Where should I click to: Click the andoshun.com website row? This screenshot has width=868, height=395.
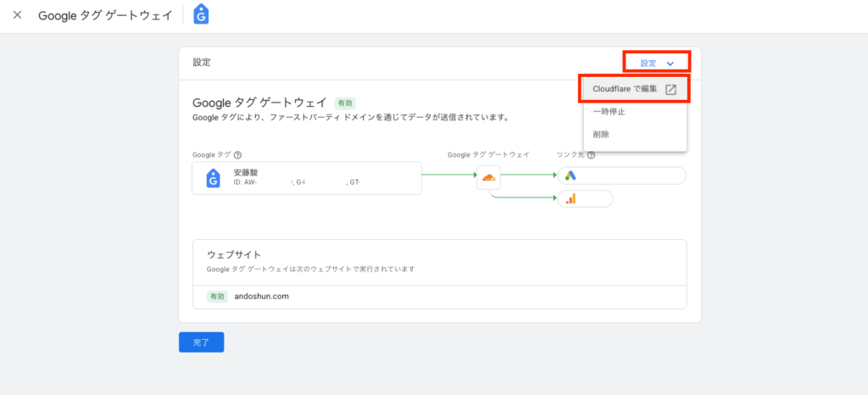coord(439,297)
